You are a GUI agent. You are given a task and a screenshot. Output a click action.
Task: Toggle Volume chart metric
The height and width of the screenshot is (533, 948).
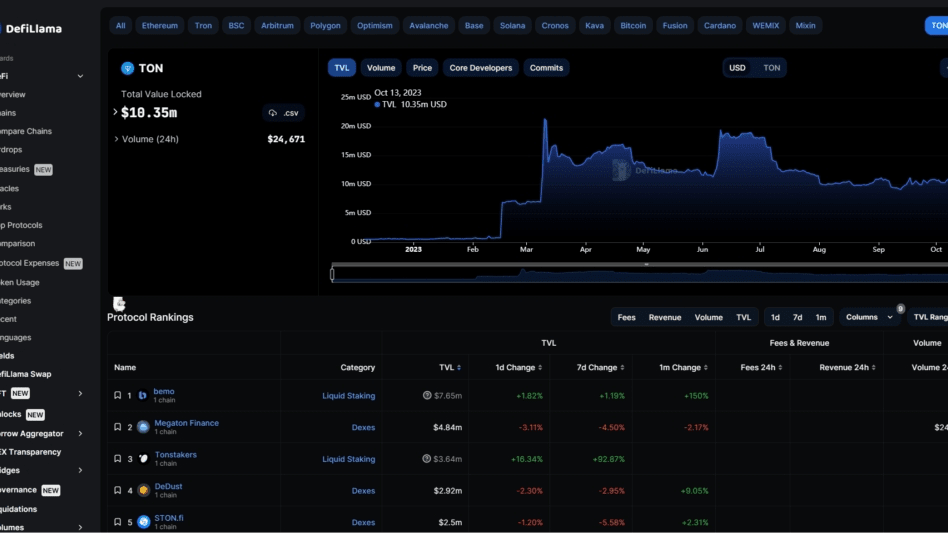381,68
